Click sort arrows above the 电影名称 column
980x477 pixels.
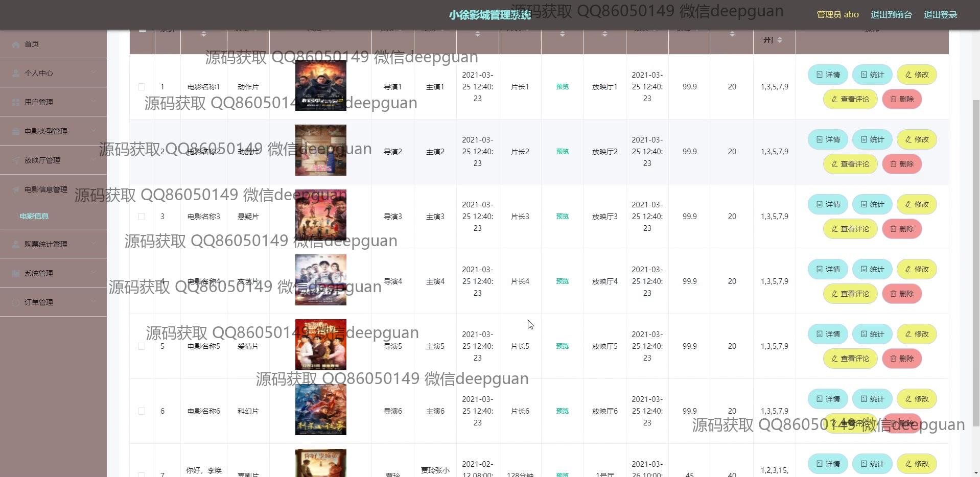click(203, 34)
